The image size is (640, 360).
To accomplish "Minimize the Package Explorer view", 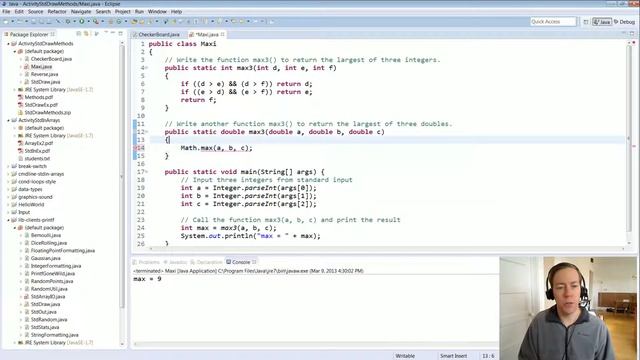I will (113, 33).
